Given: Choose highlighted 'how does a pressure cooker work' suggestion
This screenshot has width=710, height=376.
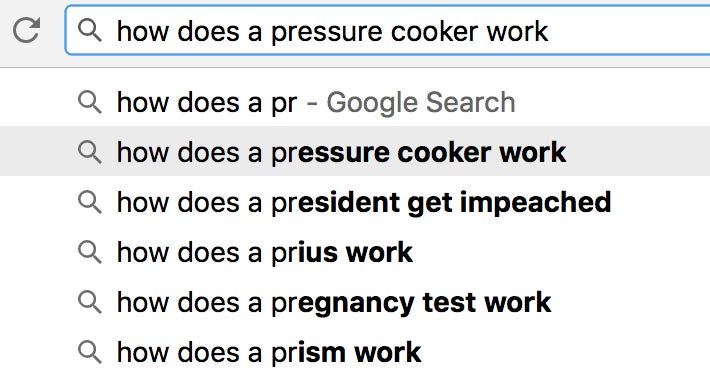Looking at the screenshot, I should pos(355,151).
